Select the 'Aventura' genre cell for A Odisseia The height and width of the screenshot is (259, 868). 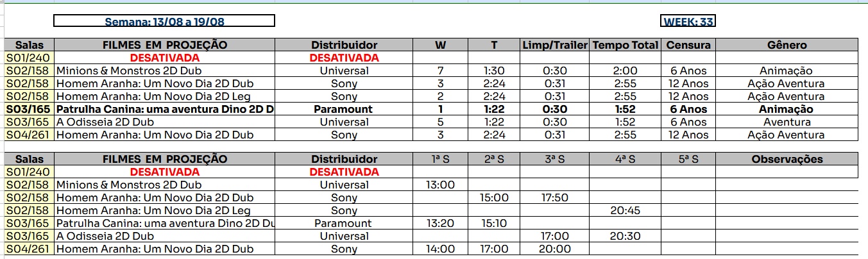pos(787,122)
